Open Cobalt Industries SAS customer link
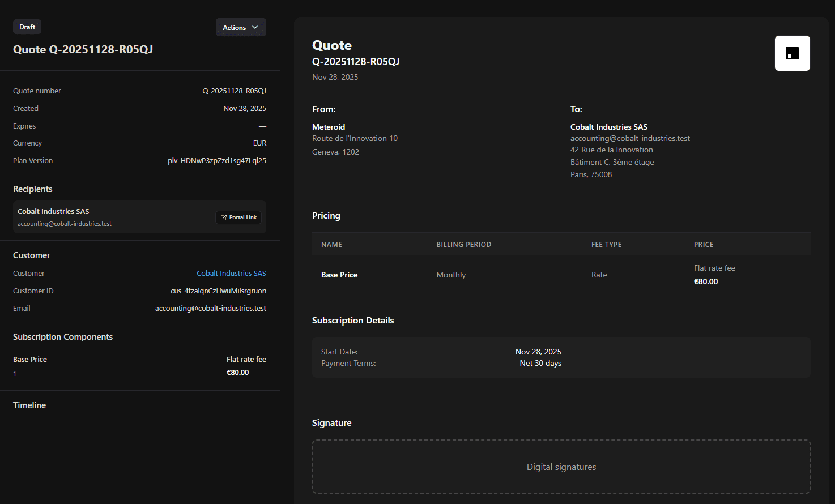This screenshot has width=835, height=504. (231, 273)
